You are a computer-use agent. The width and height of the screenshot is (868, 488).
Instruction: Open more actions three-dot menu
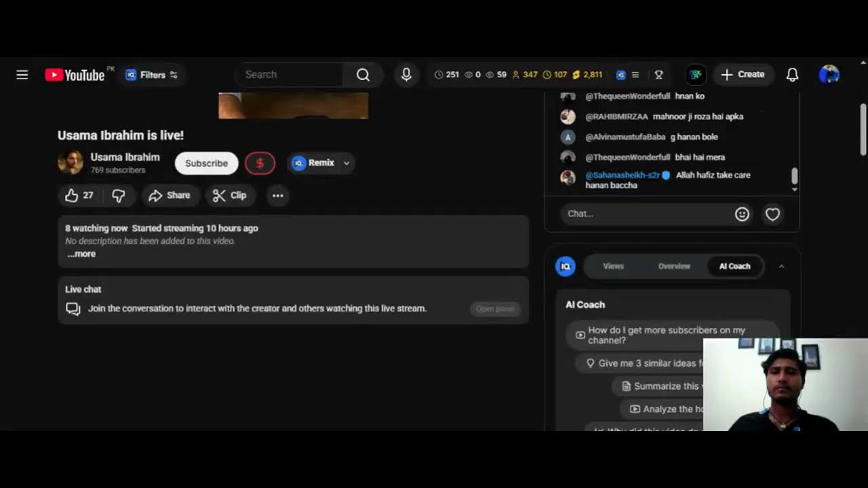278,195
